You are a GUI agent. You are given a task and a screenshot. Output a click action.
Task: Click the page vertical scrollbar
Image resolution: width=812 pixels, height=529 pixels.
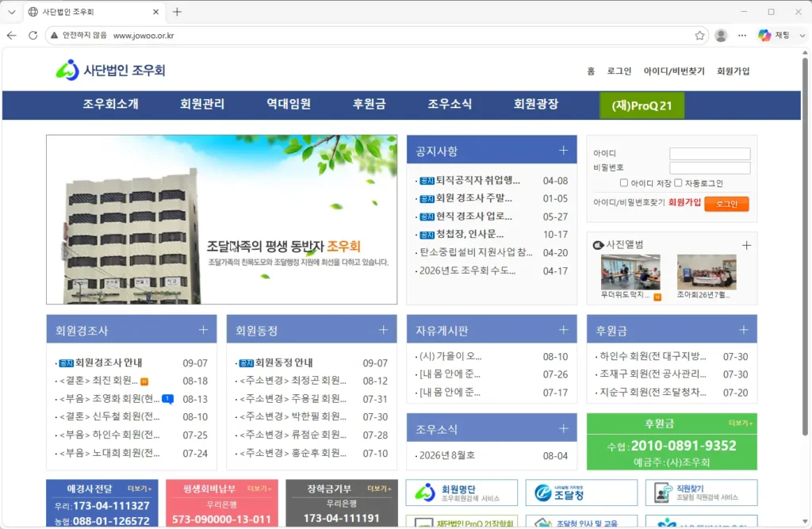point(805,246)
